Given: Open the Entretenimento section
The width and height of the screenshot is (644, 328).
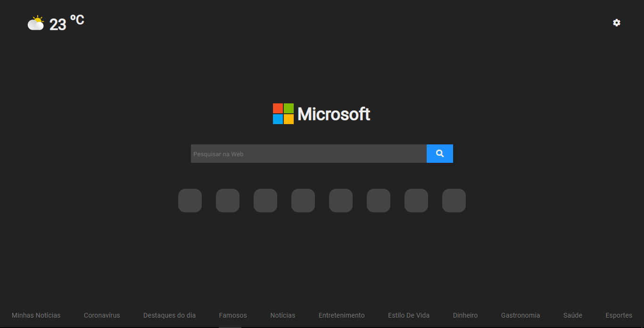Looking at the screenshot, I should pyautogui.click(x=341, y=315).
